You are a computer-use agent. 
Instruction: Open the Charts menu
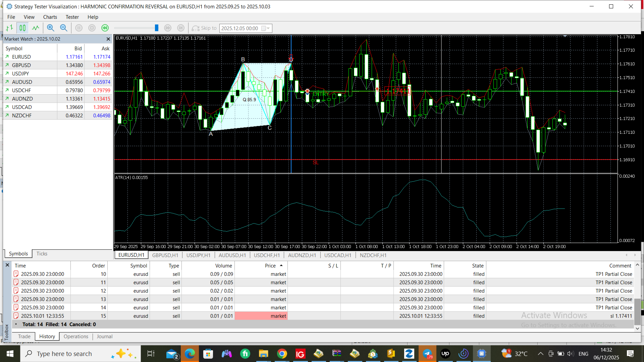50,17
